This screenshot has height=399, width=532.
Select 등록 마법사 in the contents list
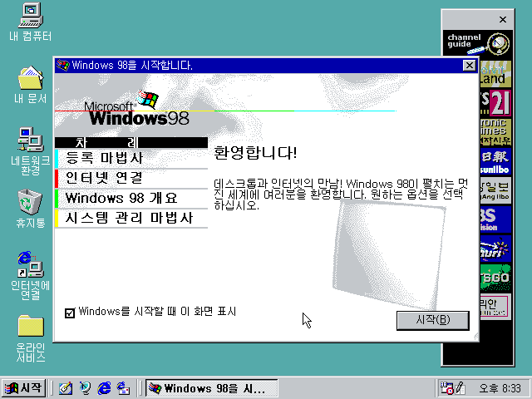(131, 159)
